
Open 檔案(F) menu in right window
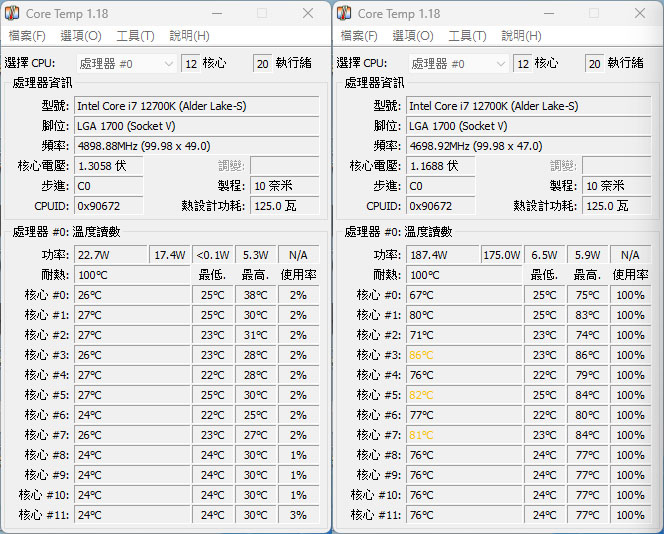(x=359, y=36)
